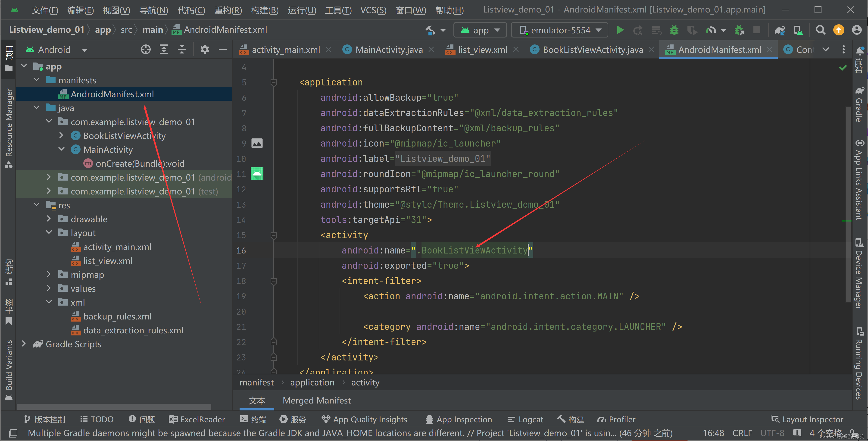The height and width of the screenshot is (441, 868).
Task: Click the Profile app gauge icon
Action: (x=711, y=30)
